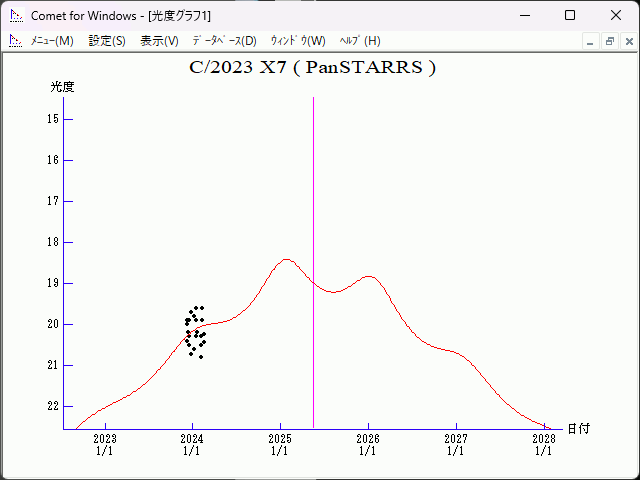Close the Comet for Windows application
Viewport: 640px width, 480px height.
point(616,16)
